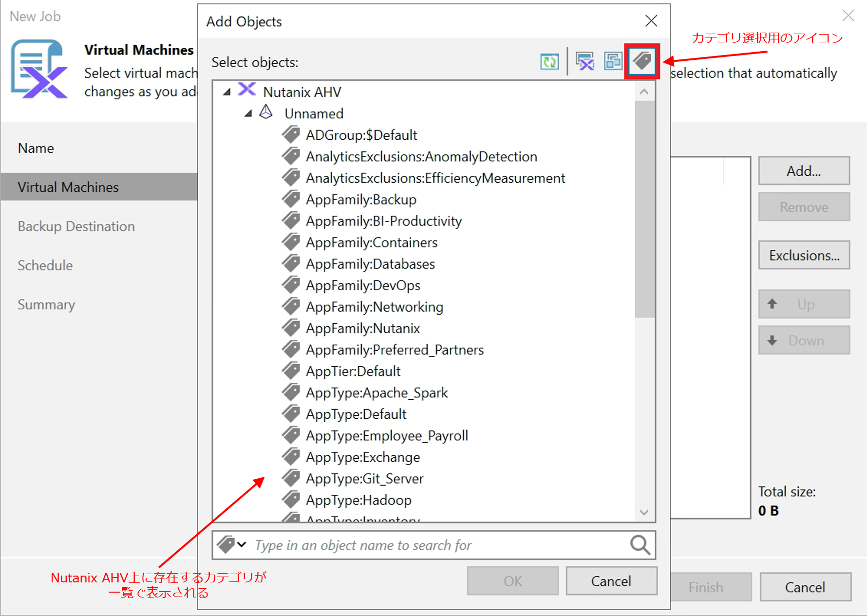Close the New Job window

coord(848,16)
